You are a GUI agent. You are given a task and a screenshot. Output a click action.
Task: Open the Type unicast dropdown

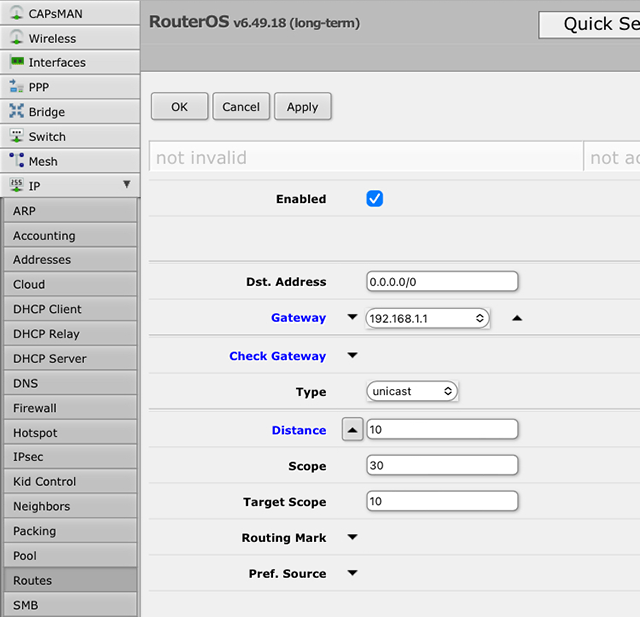(x=412, y=392)
